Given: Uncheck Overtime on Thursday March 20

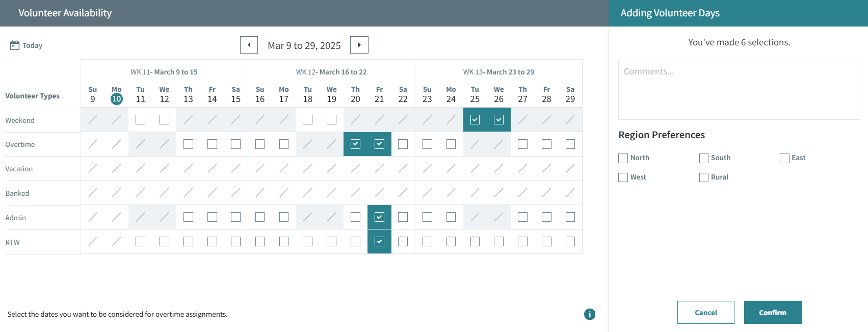Looking at the screenshot, I should [x=356, y=144].
